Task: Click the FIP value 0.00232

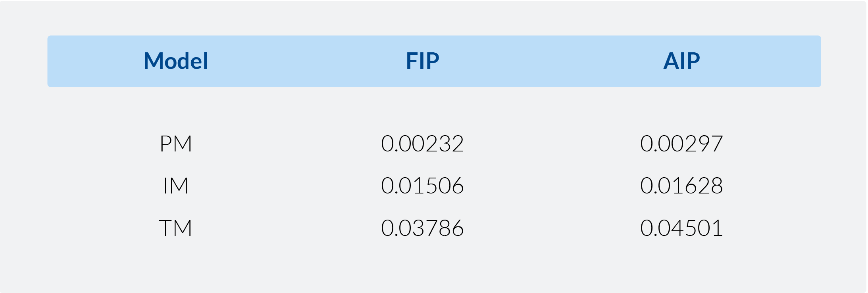Action: tap(422, 144)
